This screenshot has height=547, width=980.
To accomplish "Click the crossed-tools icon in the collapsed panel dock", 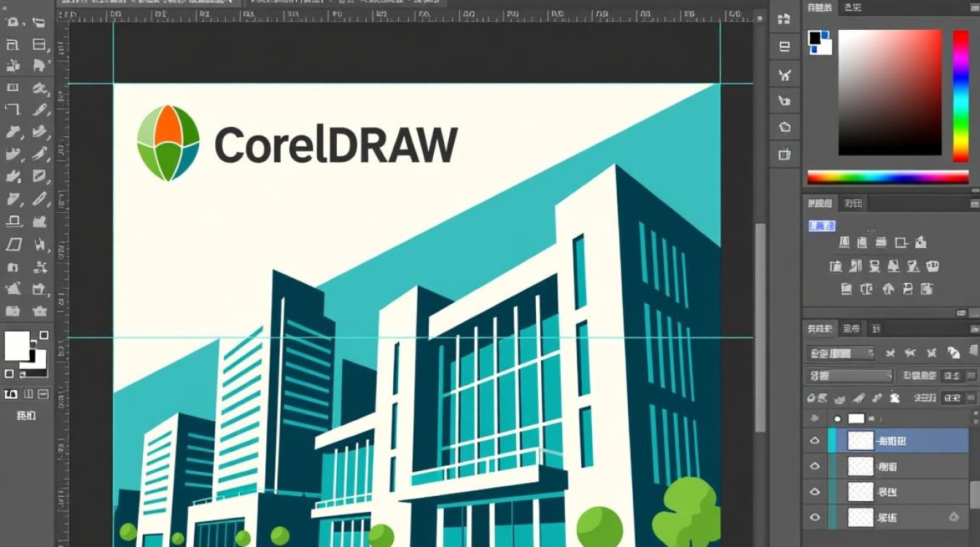I will [785, 74].
